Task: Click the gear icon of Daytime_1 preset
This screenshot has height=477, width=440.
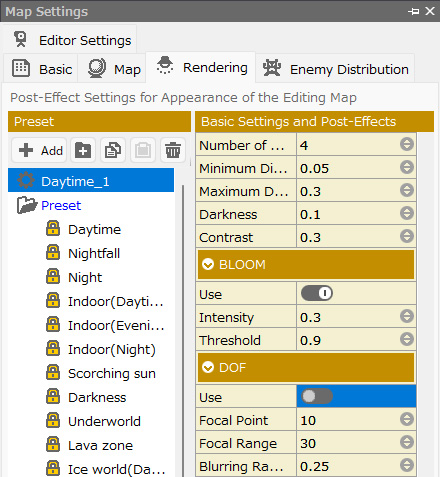Action: [x=26, y=180]
